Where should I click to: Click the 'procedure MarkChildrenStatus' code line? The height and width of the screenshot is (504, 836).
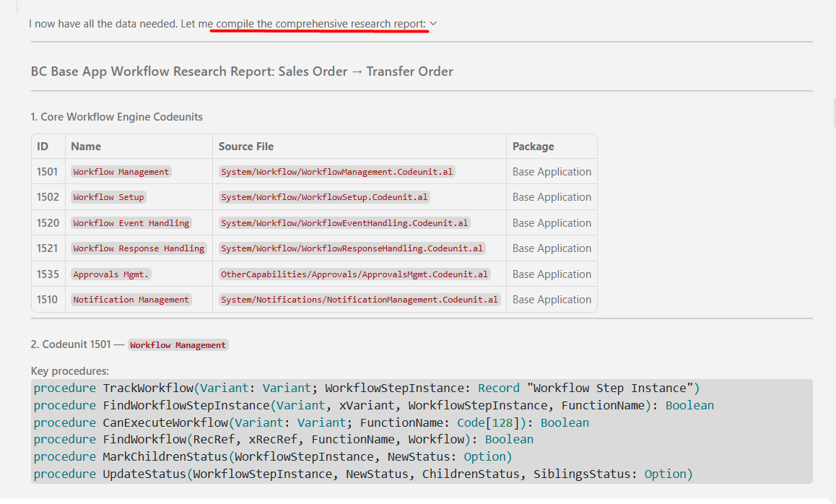point(272,456)
